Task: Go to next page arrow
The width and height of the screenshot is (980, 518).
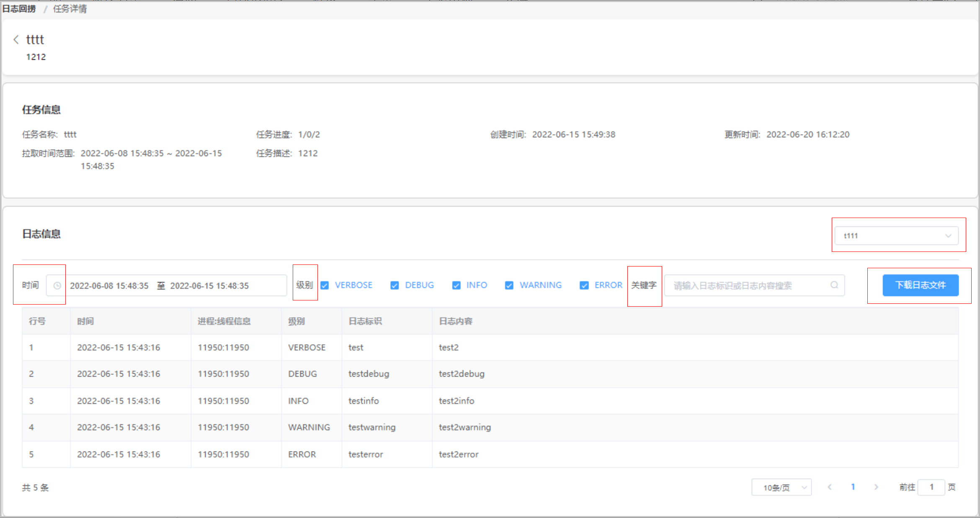Action: point(876,487)
